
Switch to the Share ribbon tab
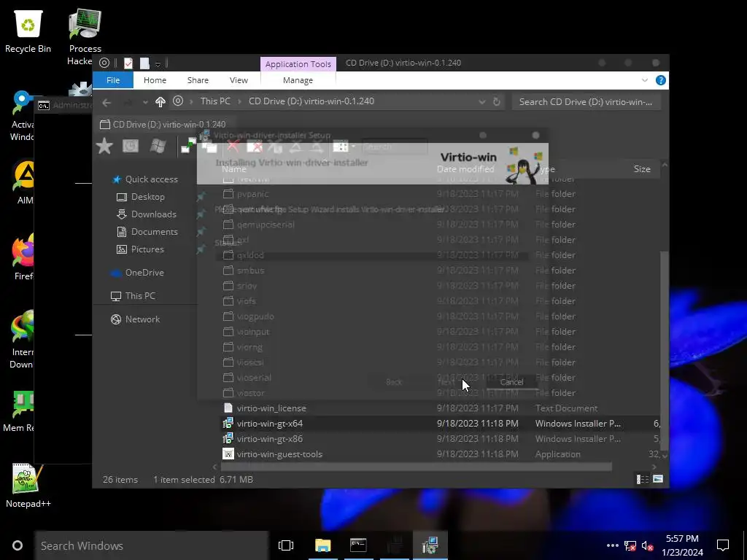pos(198,80)
